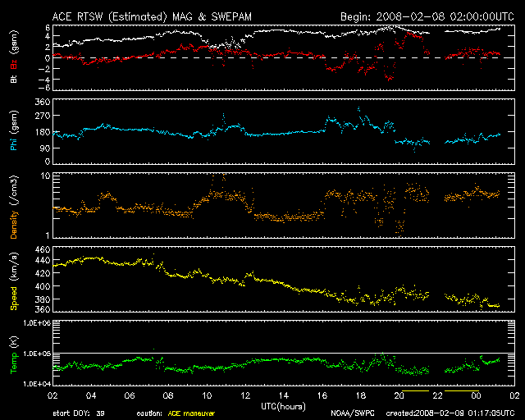The height and width of the screenshot is (420, 525).
Task: Click the '18' hour tick label on x-axis
Action: pos(361,396)
